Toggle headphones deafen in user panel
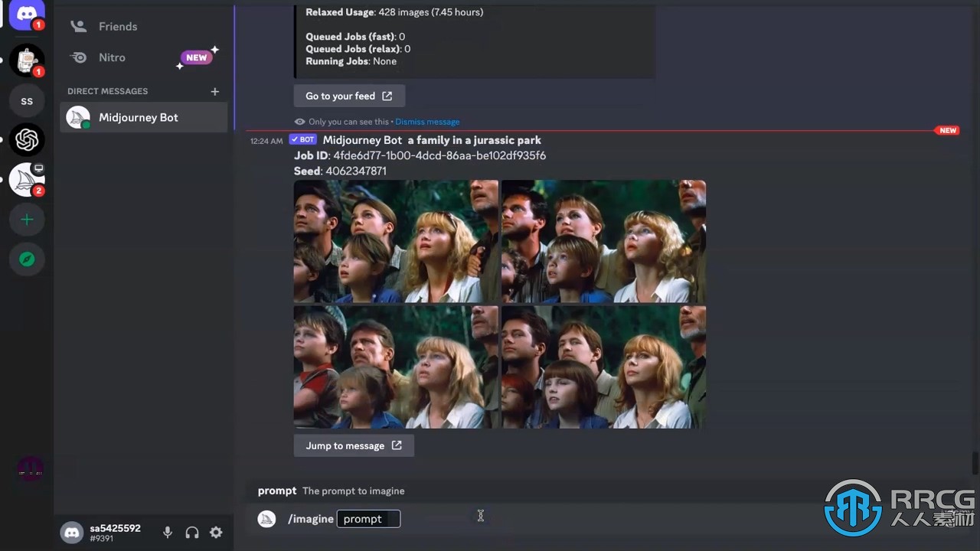This screenshot has width=980, height=551. 192,533
